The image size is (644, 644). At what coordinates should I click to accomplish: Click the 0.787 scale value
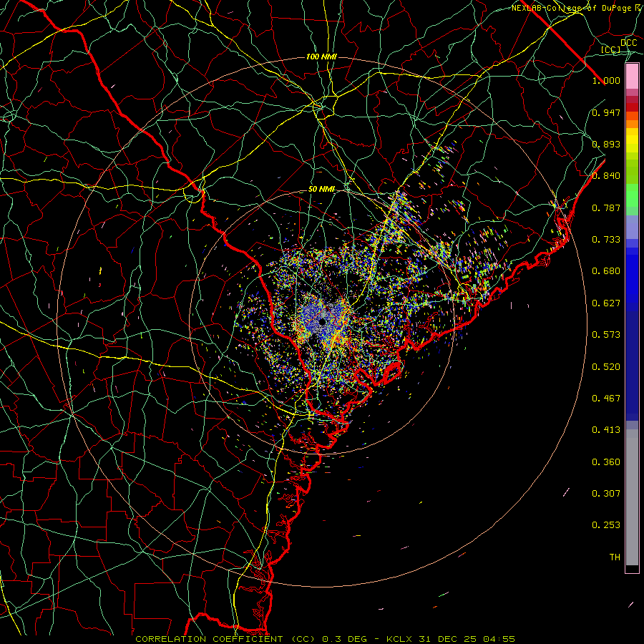606,208
